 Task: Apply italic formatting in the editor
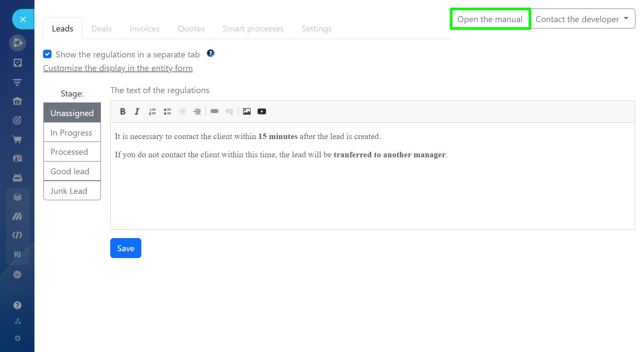[137, 111]
